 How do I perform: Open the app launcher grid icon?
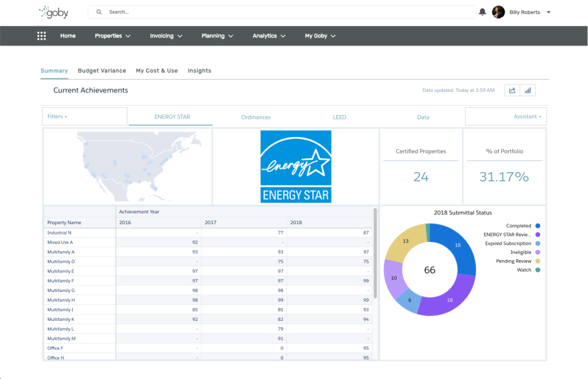[x=41, y=36]
